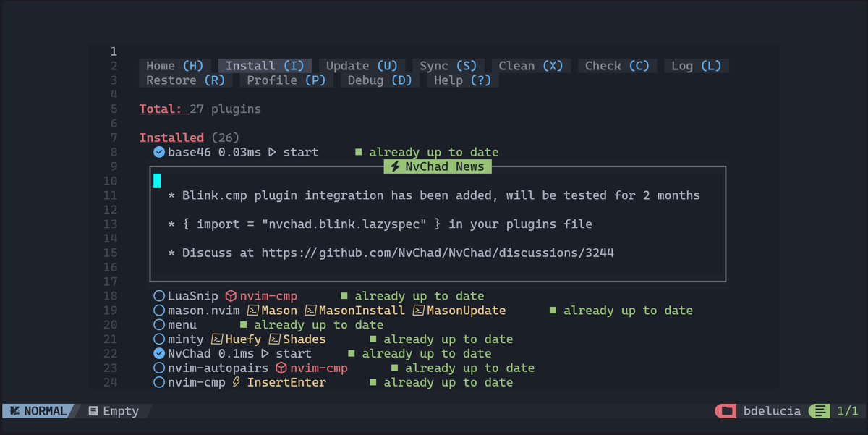This screenshot has height=435, width=868.
Task: Click the loaded checkmark icon beside NvChad
Action: point(159,353)
